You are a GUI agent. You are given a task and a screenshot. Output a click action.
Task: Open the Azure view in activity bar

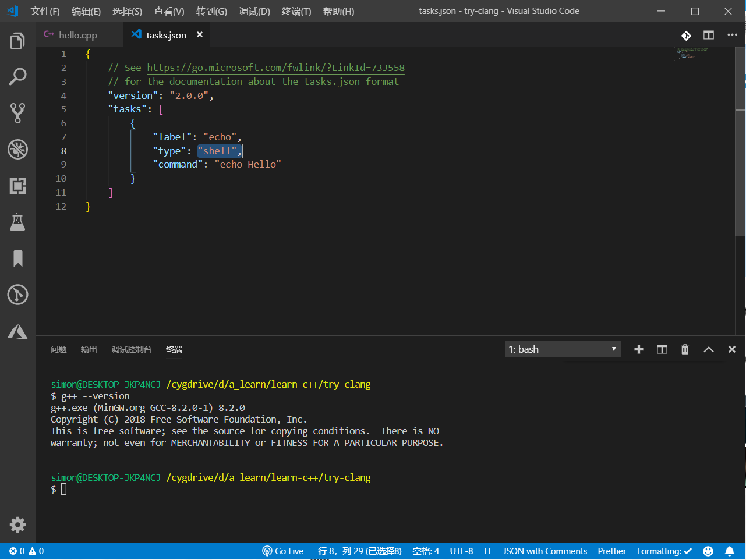tap(17, 331)
